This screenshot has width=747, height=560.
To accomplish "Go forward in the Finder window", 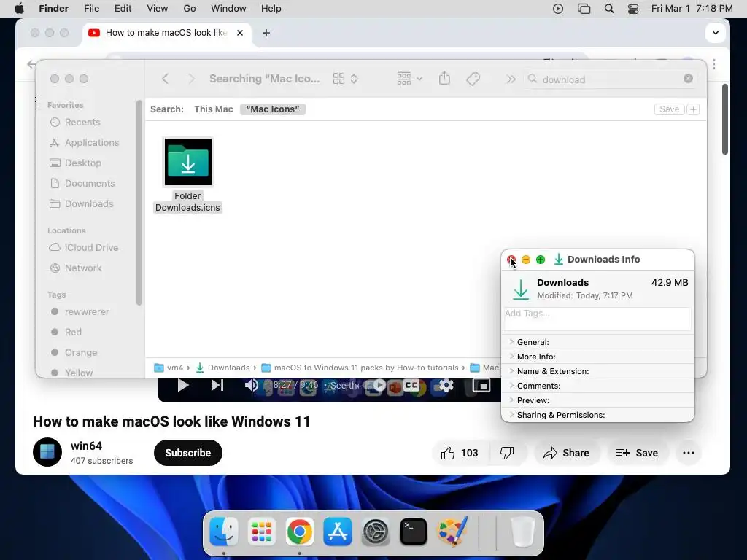I will coord(191,79).
